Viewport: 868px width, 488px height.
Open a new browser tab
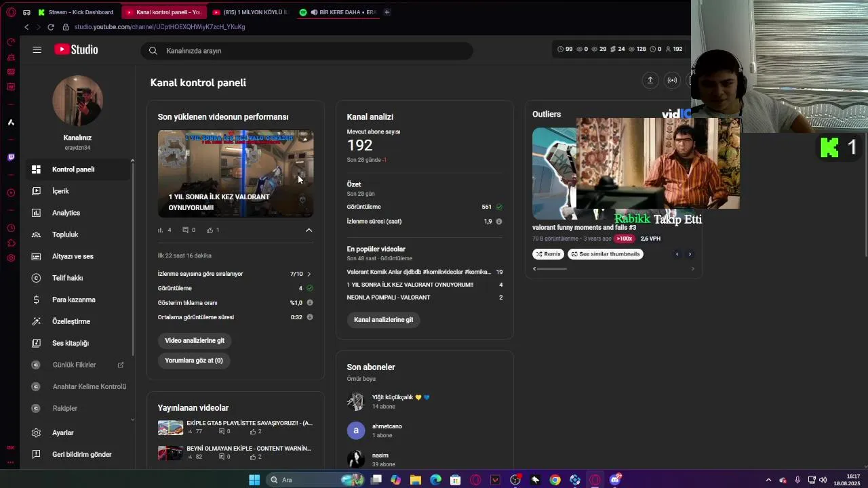pos(387,12)
